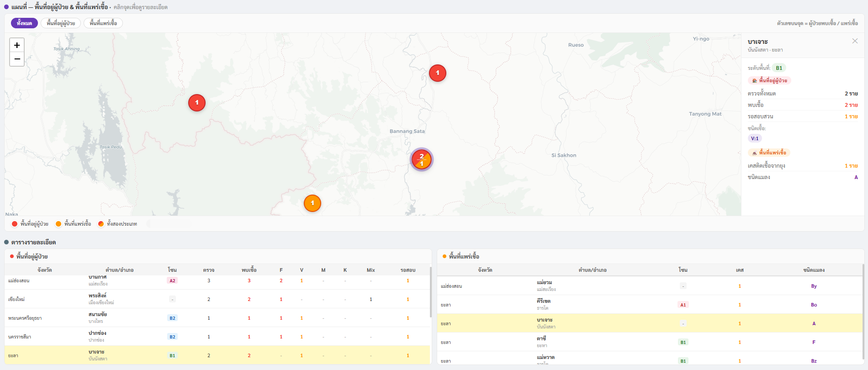Click the combined red-orange 2/1 marker
The height and width of the screenshot is (370, 868).
(421, 160)
